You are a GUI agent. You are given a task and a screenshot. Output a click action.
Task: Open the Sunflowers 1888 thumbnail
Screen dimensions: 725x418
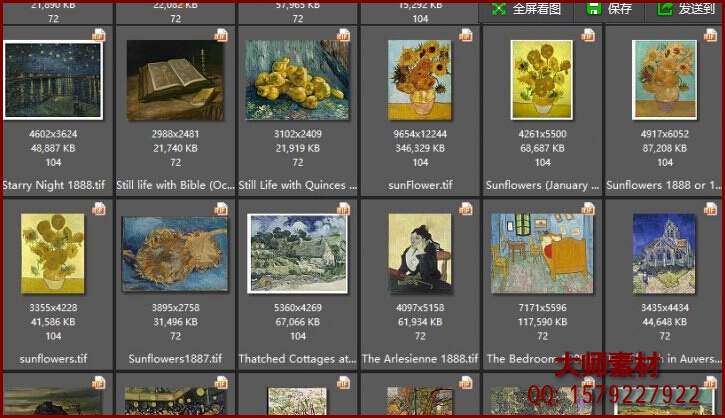[x=664, y=80]
